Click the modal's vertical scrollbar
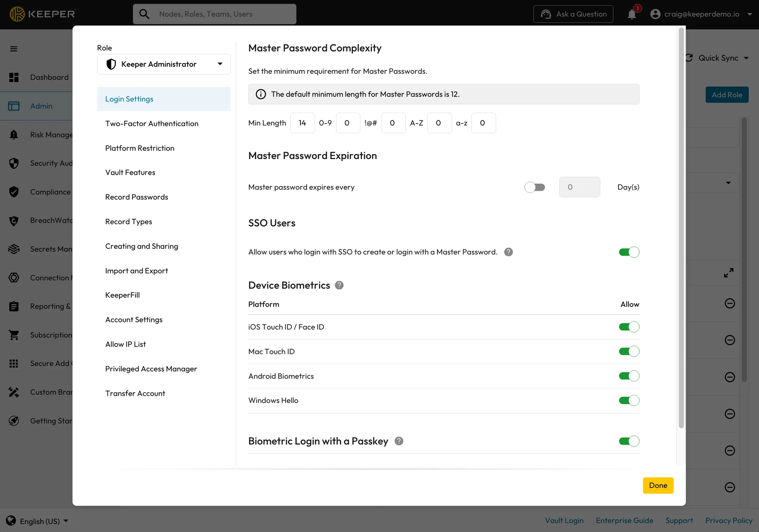Image resolution: width=759 pixels, height=532 pixels. 681,228
